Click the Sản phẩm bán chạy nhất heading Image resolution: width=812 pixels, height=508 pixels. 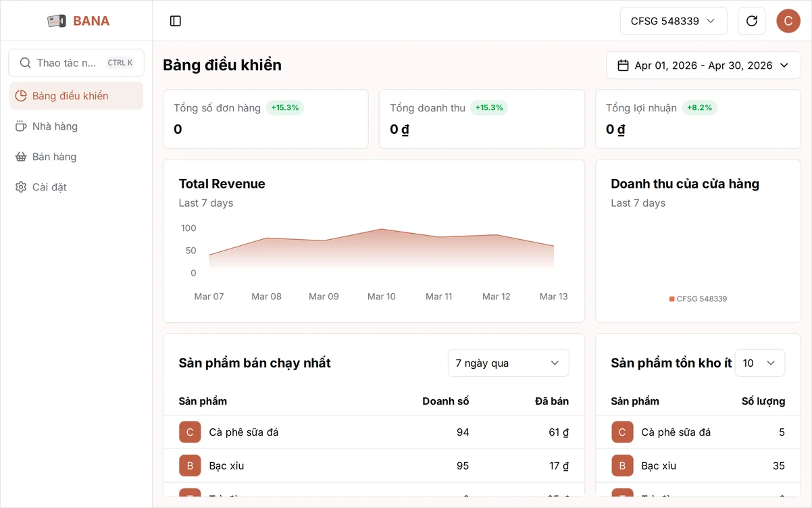(255, 363)
